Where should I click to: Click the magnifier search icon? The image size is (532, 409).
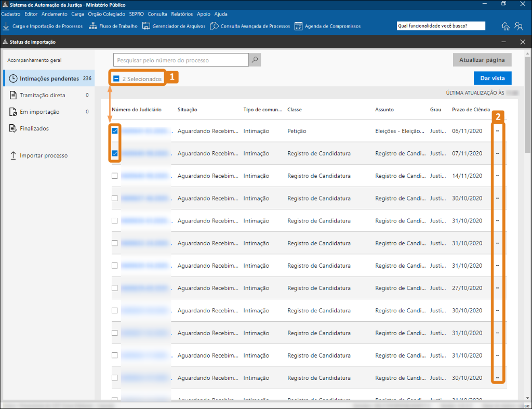[x=255, y=60]
